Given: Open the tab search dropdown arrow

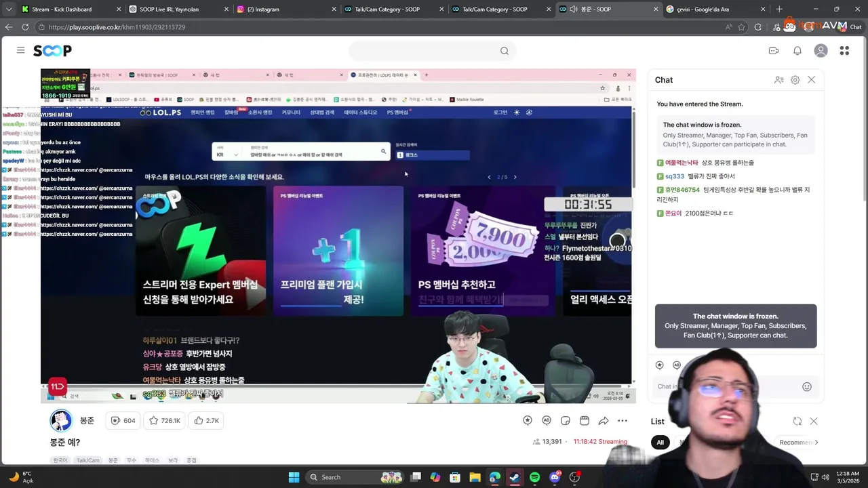Looking at the screenshot, I should pos(9,9).
